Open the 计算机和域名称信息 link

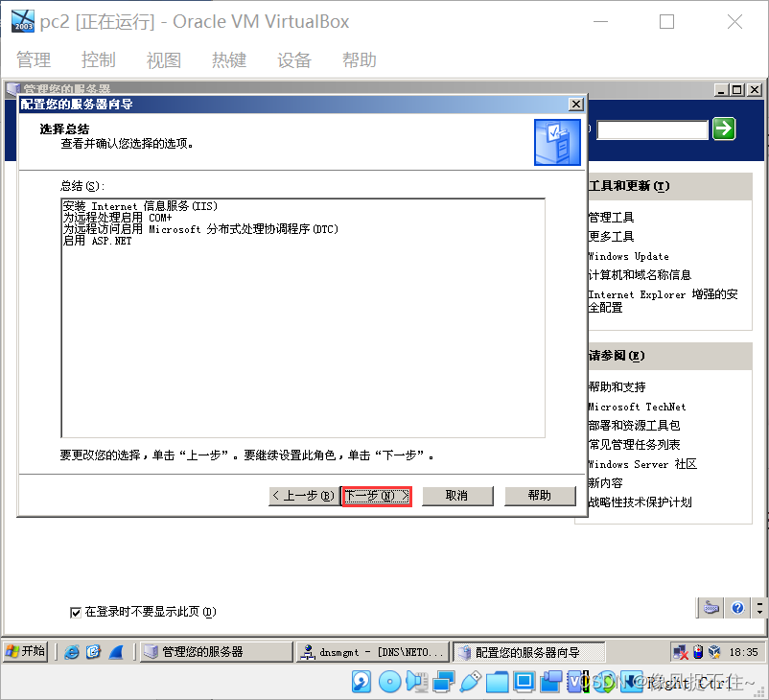coord(640,275)
